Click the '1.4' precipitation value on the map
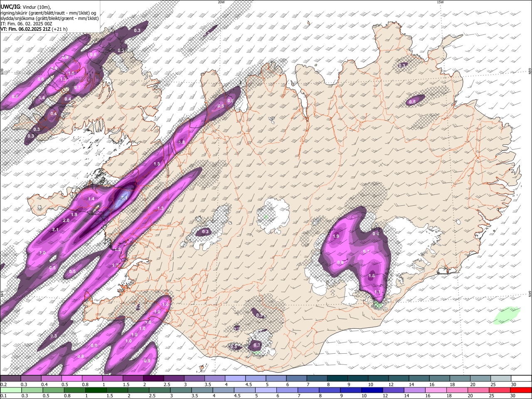Viewport: 532px width, 399px height. click(x=91, y=199)
